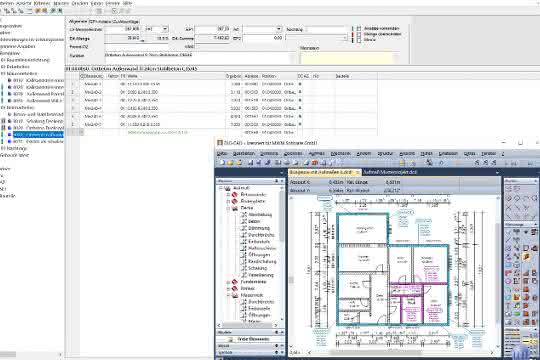The width and height of the screenshot is (540, 360).
Task: Expand the Fundamente node in the DIG-CAD tree
Action: click(228, 282)
